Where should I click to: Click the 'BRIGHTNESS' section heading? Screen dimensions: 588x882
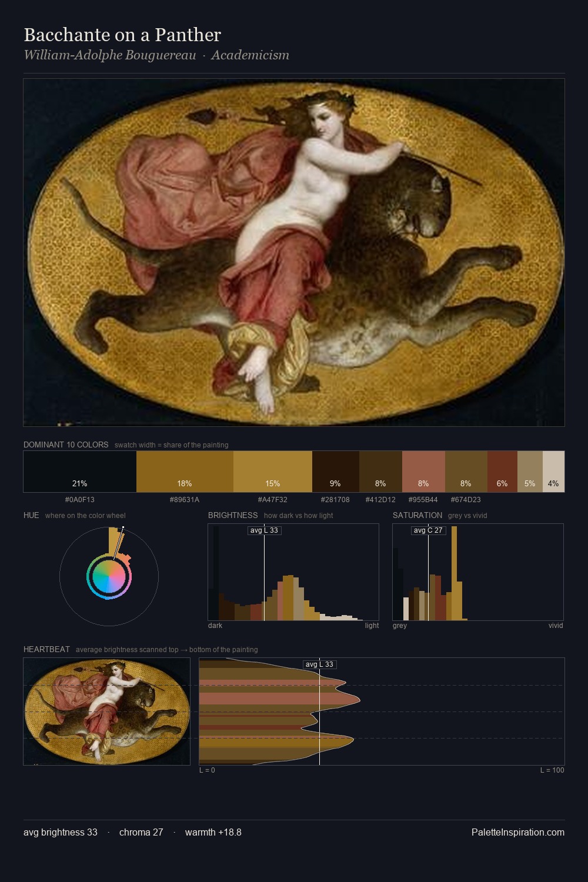pyautogui.click(x=233, y=515)
